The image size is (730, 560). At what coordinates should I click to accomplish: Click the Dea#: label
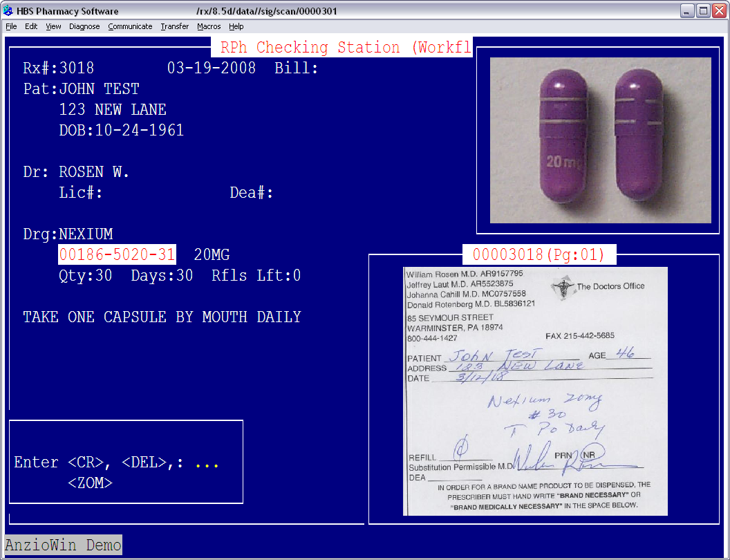252,192
